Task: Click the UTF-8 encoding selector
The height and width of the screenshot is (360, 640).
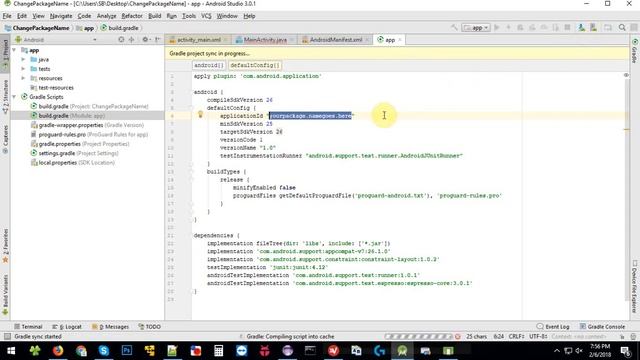Action: [x=538, y=337]
